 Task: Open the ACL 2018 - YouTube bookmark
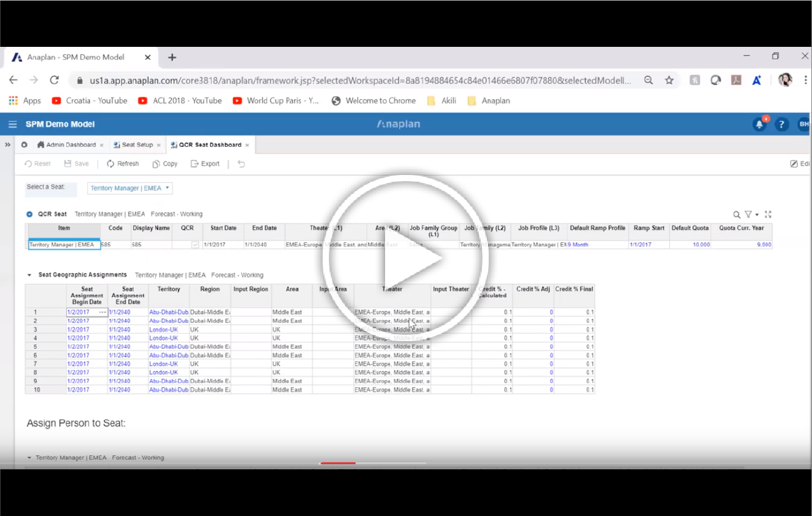point(180,101)
